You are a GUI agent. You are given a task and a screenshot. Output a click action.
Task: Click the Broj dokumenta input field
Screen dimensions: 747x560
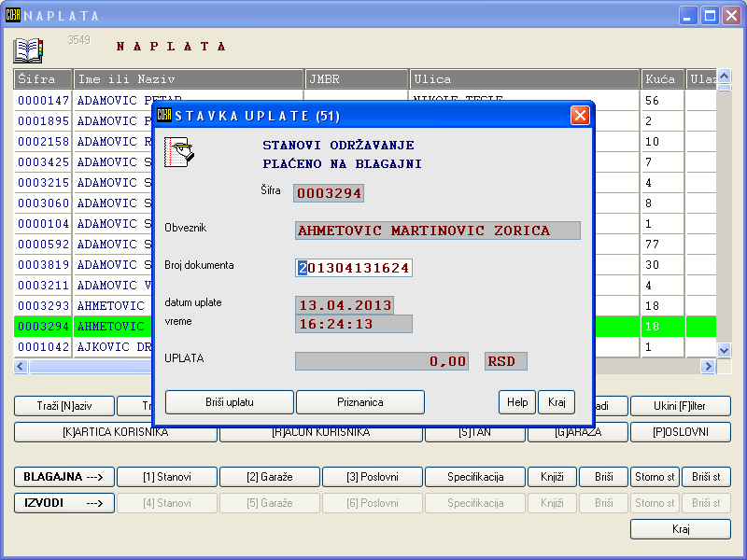[x=354, y=268]
